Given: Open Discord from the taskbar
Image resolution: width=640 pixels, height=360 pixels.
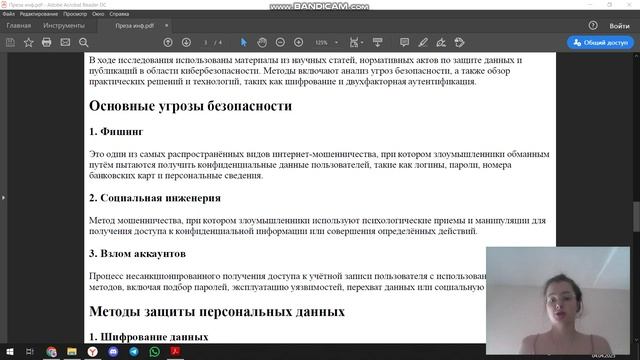Looking at the screenshot, I should tap(113, 351).
